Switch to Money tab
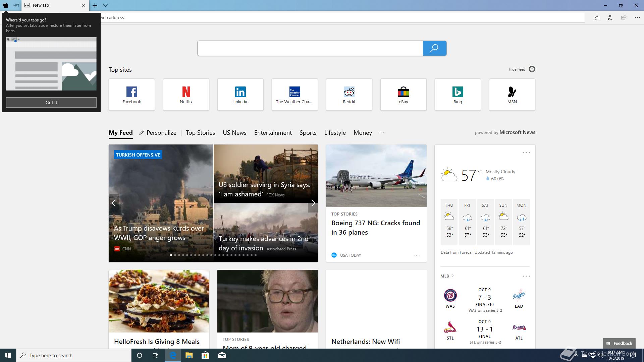Image resolution: width=644 pixels, height=362 pixels. coord(363,133)
